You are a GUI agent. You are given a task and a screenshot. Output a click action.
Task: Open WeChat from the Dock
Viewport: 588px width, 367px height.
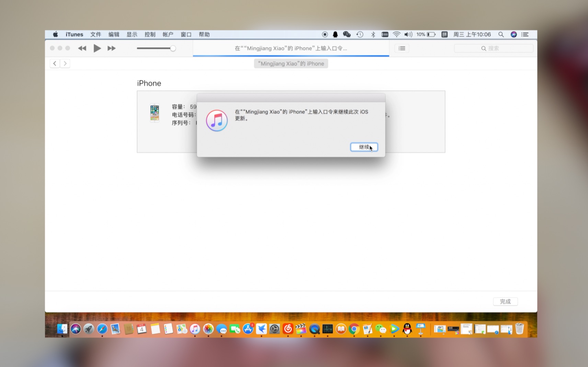(381, 329)
